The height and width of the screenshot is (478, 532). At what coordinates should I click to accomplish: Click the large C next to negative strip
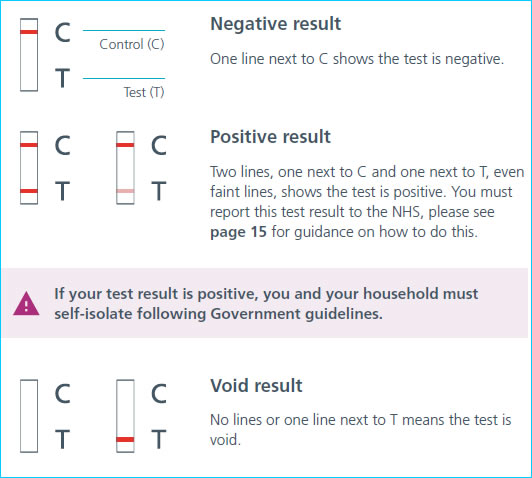click(x=62, y=33)
